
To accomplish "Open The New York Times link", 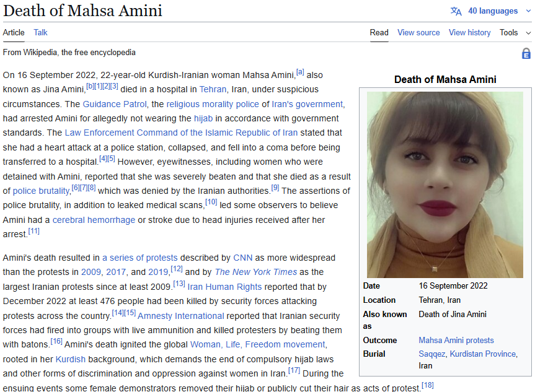I will click(256, 272).
